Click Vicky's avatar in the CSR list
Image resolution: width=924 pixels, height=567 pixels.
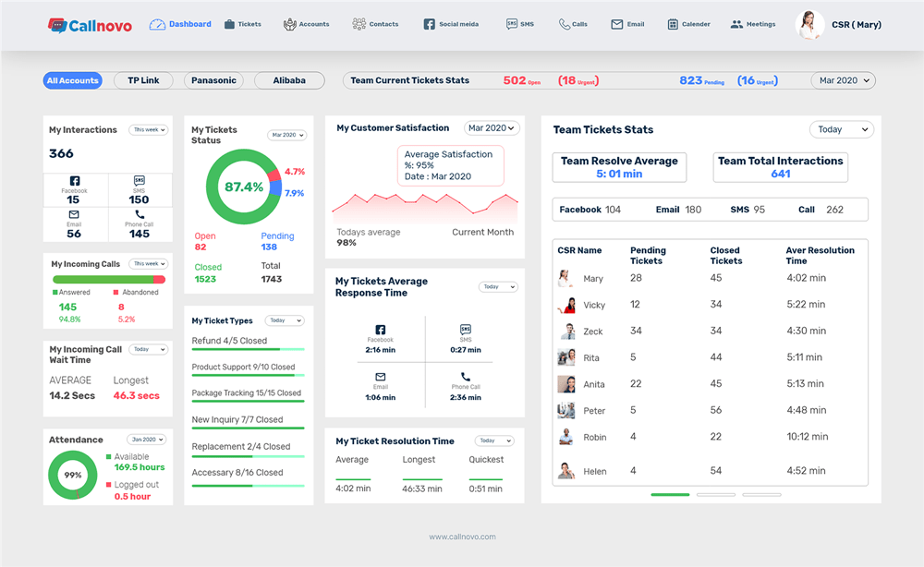coord(567,305)
